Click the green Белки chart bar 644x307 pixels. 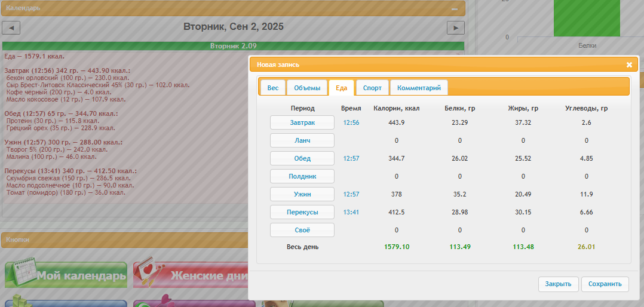(x=587, y=18)
